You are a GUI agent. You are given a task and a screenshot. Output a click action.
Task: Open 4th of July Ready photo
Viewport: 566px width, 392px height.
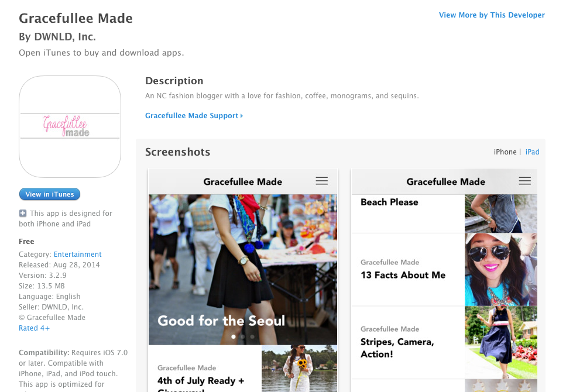(299, 369)
